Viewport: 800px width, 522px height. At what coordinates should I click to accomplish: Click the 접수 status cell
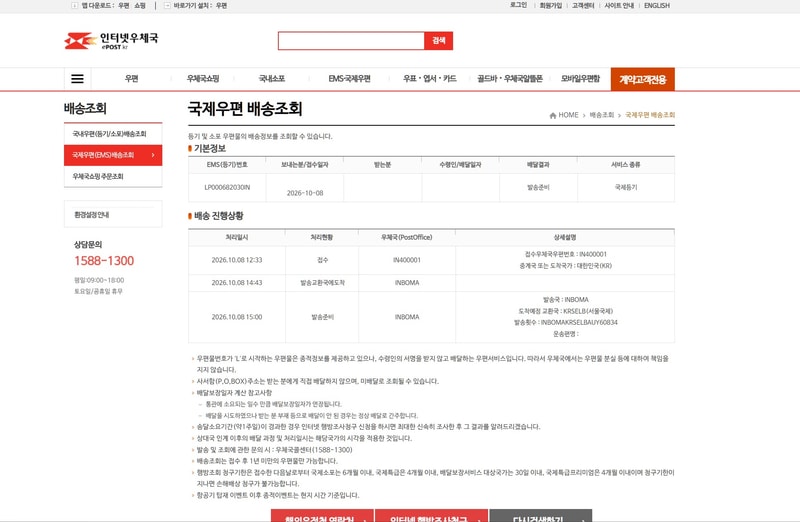[x=322, y=260]
